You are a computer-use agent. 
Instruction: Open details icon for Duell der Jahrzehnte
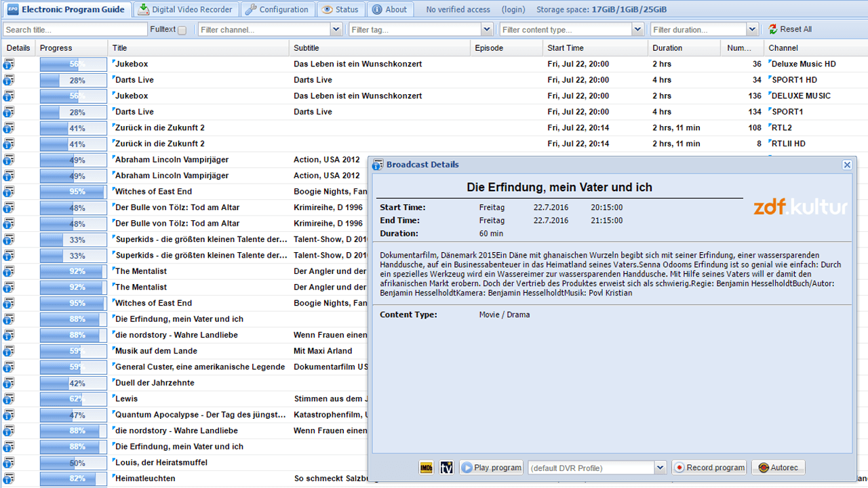click(9, 383)
